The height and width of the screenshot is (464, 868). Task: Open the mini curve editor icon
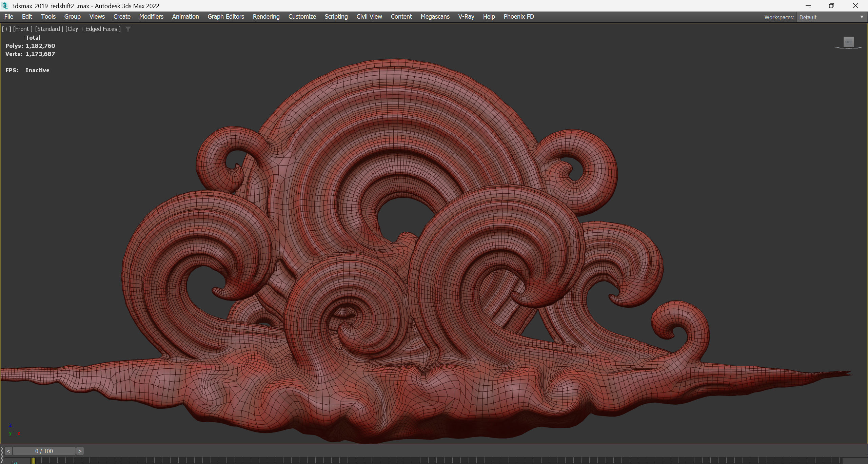(x=14, y=462)
